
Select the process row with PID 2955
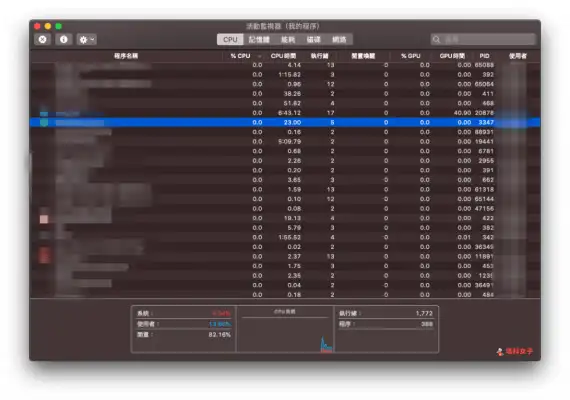[285, 161]
